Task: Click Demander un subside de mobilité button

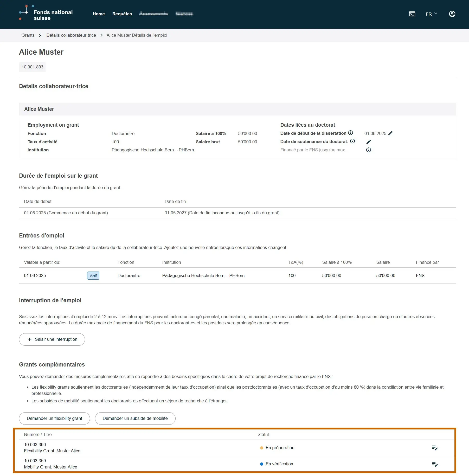Action: click(x=135, y=419)
